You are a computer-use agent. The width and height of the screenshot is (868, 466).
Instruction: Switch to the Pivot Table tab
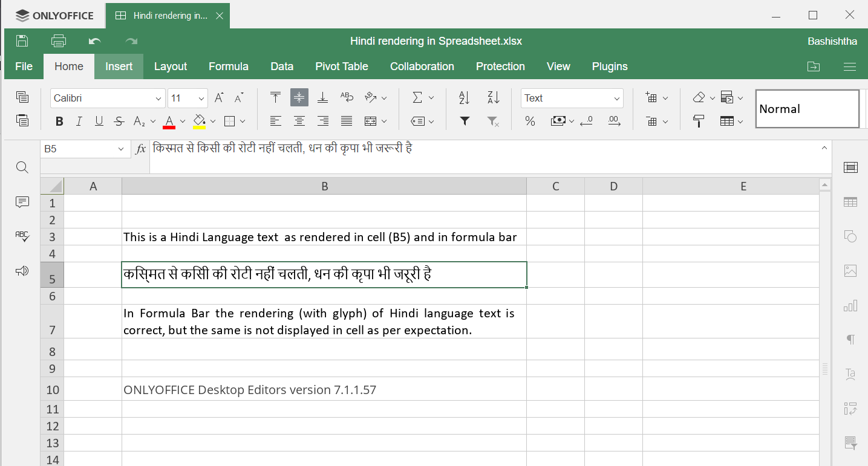click(x=342, y=66)
